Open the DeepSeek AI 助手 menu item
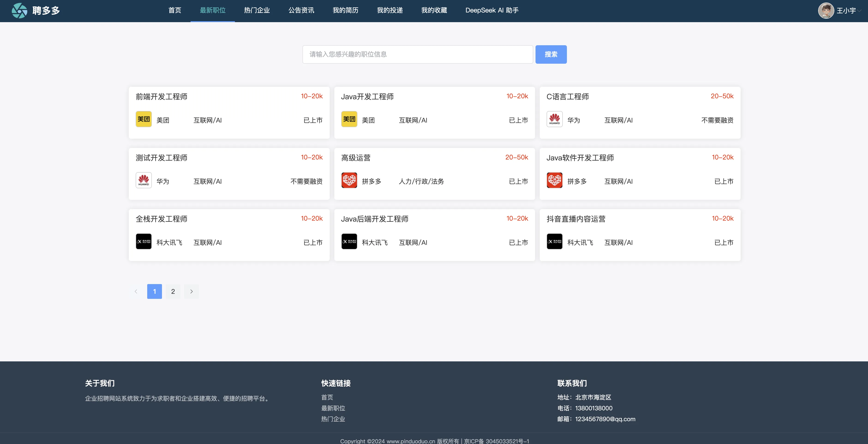 [x=492, y=10]
